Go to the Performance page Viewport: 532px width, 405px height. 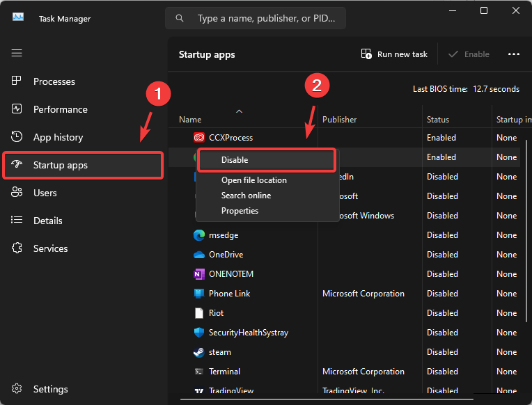point(60,109)
